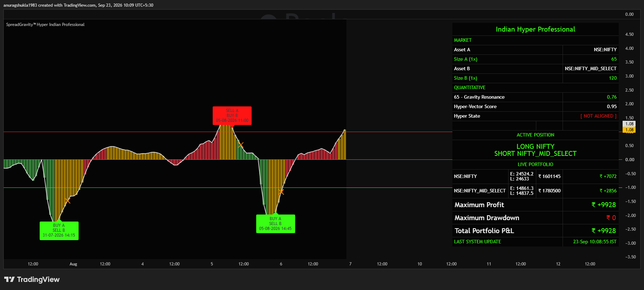Click the Asset B value NSE:NIFTY_MID_SELECT
This screenshot has width=644, height=290.
pos(591,69)
